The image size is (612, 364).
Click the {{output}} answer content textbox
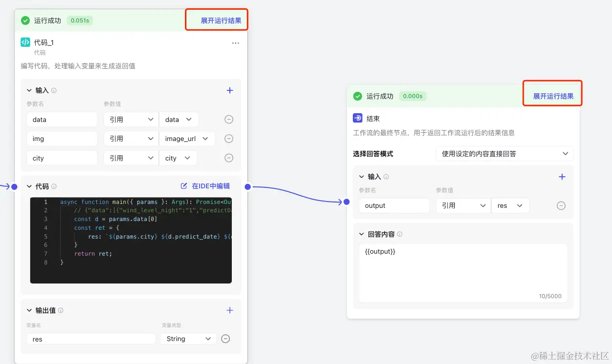[x=463, y=273]
